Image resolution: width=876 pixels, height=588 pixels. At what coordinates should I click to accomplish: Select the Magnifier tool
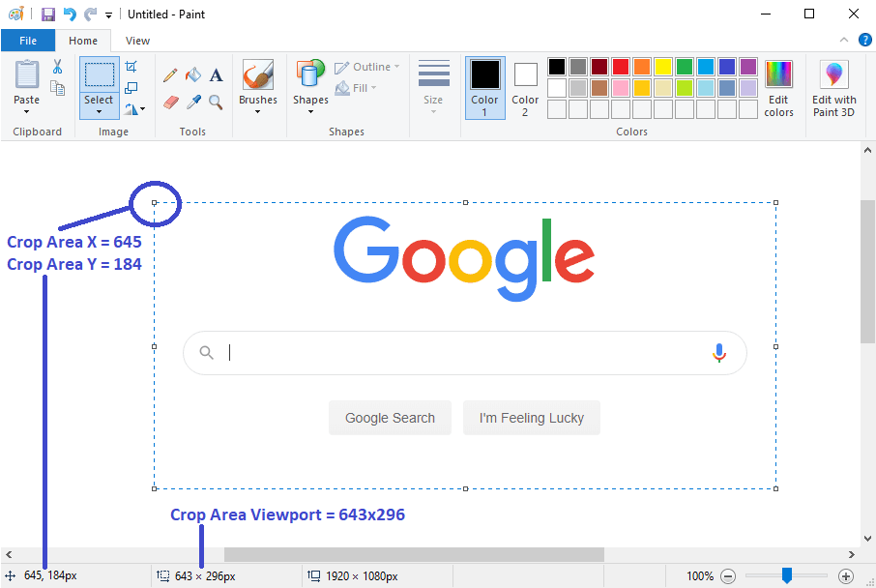point(216,103)
